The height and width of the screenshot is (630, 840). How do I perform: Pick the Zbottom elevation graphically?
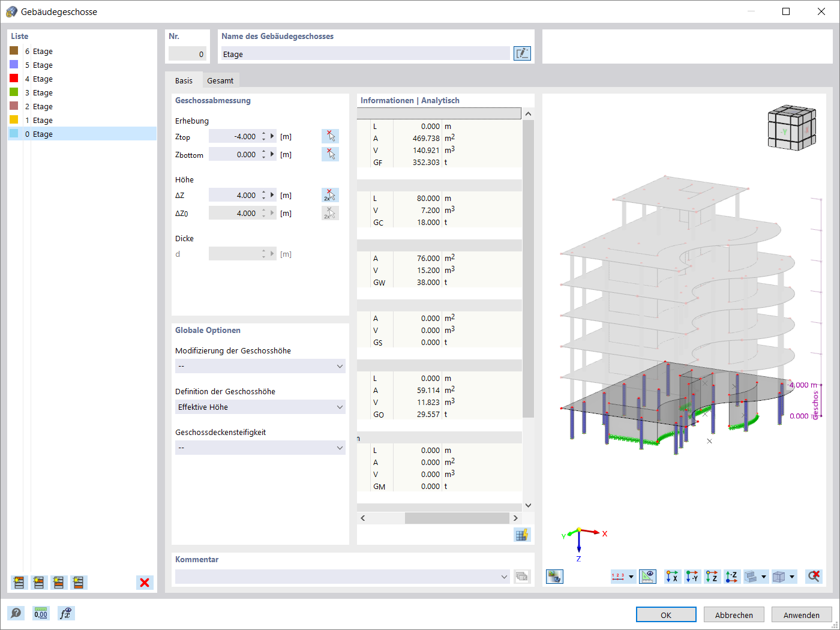pyautogui.click(x=330, y=154)
